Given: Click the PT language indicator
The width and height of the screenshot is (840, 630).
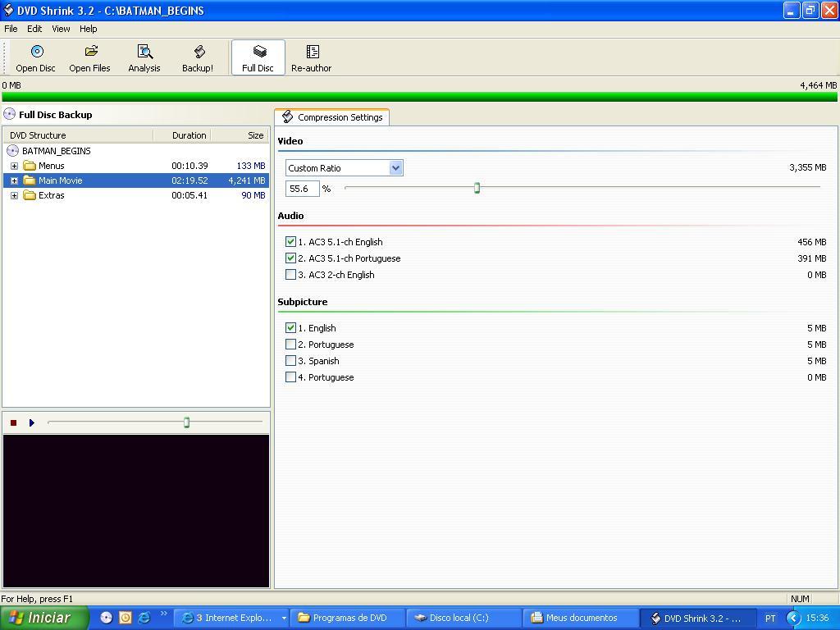Looking at the screenshot, I should 770,619.
